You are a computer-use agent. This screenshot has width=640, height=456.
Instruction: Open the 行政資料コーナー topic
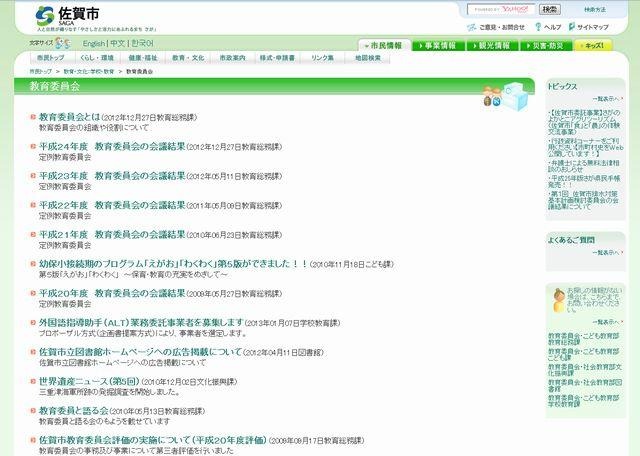point(586,147)
